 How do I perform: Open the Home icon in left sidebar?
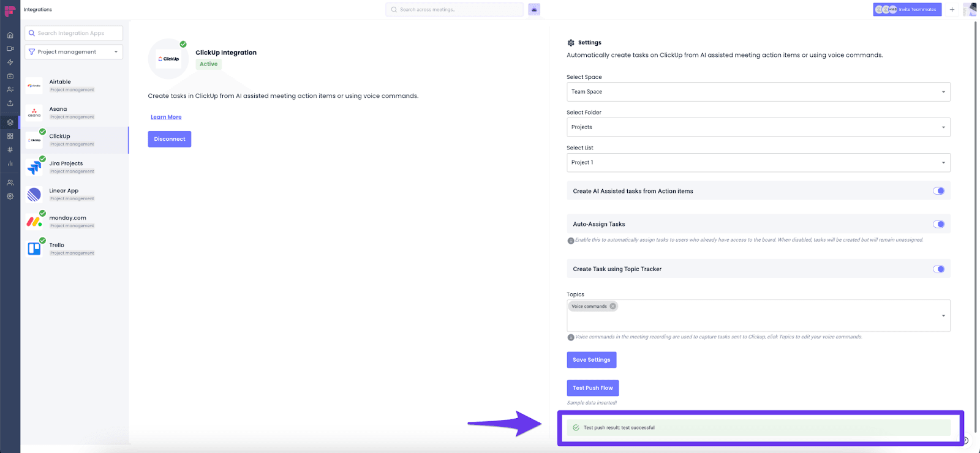click(10, 35)
